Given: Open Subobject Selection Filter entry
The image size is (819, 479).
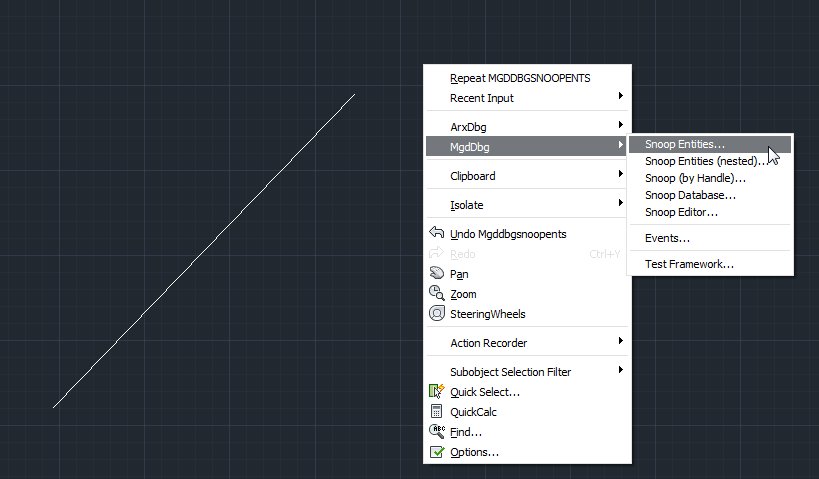Looking at the screenshot, I should click(527, 372).
